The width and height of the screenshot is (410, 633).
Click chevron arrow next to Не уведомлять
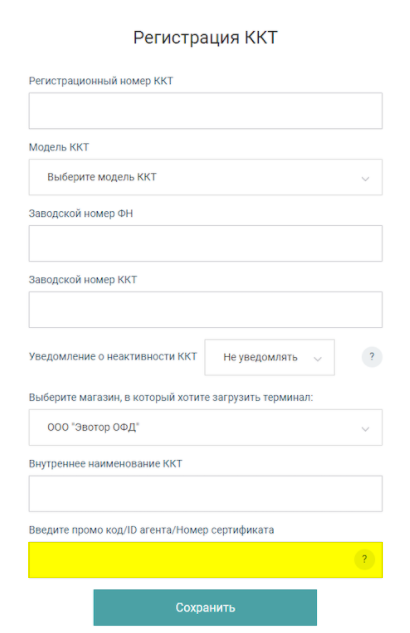(318, 358)
